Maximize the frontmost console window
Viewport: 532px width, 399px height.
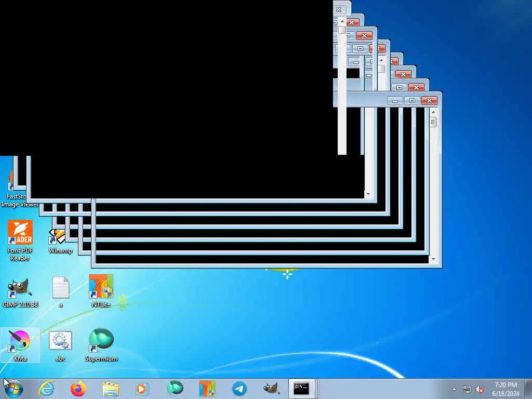tap(412, 100)
